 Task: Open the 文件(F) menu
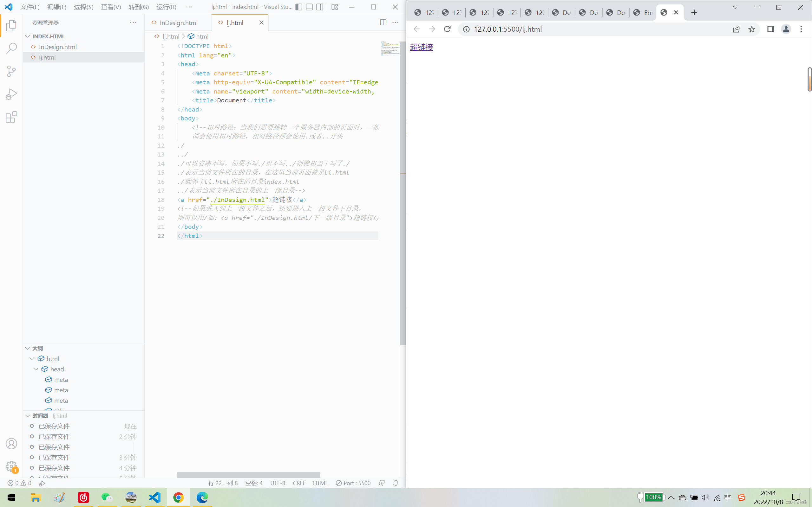(30, 7)
